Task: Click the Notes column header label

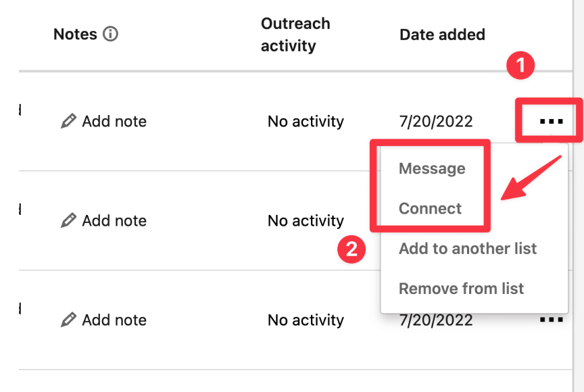Action: pos(75,34)
